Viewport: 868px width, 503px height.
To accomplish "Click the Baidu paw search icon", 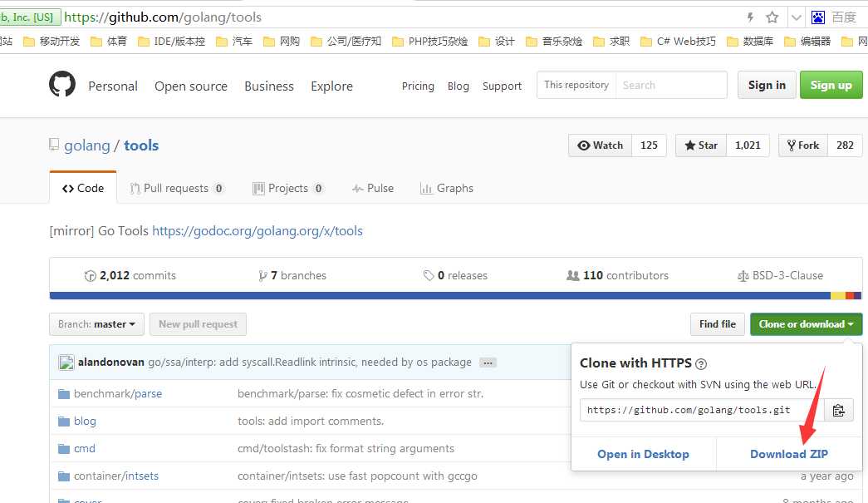I will 817,17.
